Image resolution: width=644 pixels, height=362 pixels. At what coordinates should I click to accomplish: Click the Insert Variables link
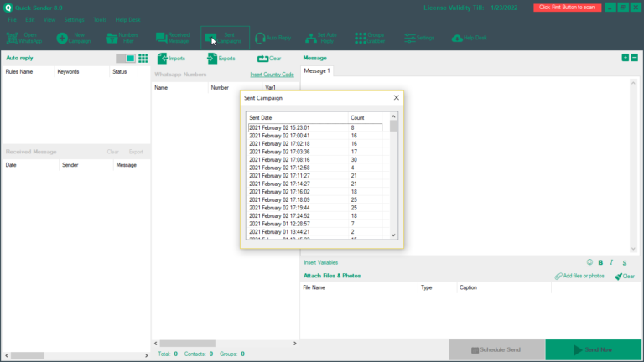click(x=321, y=262)
